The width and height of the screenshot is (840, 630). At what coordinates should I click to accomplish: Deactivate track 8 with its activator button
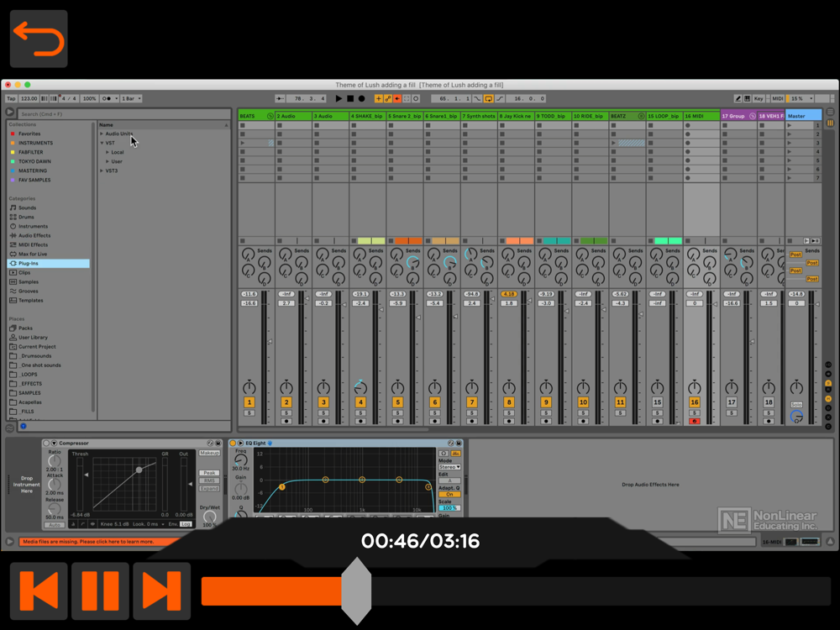[509, 402]
